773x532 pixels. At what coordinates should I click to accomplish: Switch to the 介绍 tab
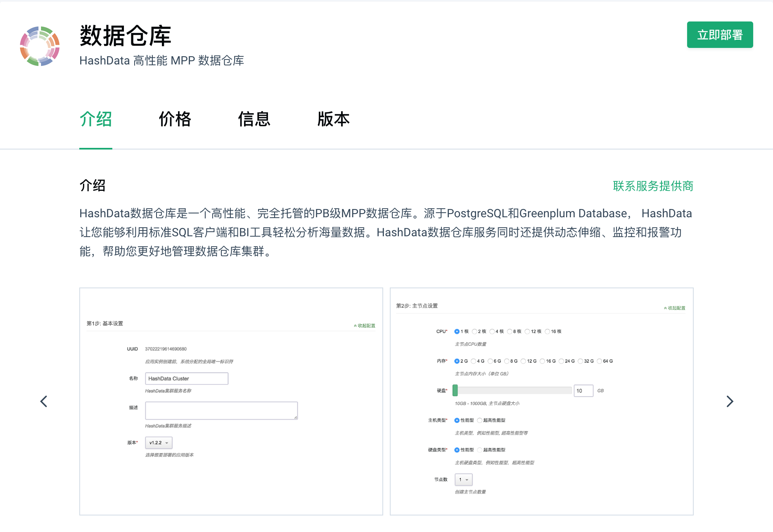pos(96,119)
